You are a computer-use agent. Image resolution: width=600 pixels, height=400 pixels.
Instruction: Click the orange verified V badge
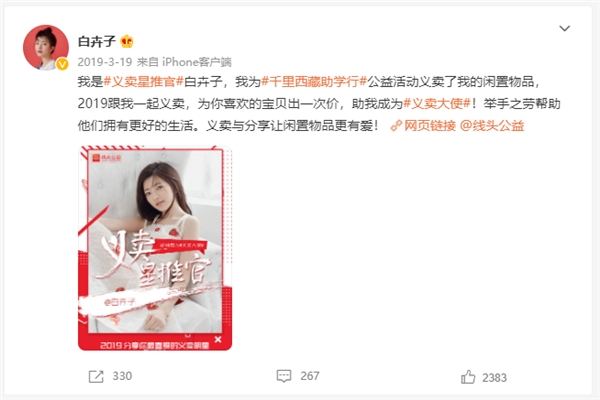pos(62,64)
